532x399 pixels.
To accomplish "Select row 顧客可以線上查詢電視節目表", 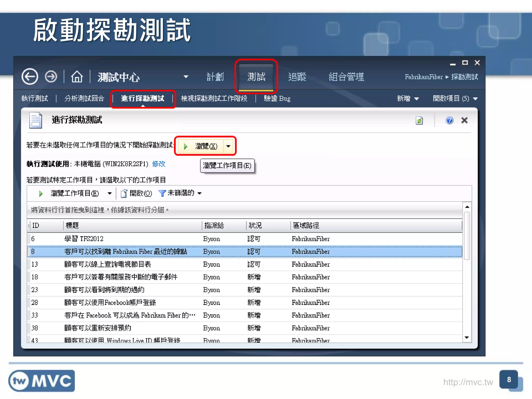I will point(245,264).
